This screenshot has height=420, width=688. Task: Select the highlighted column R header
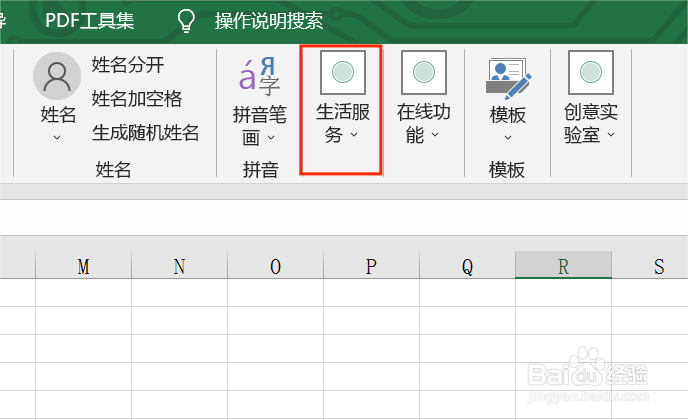click(x=563, y=265)
